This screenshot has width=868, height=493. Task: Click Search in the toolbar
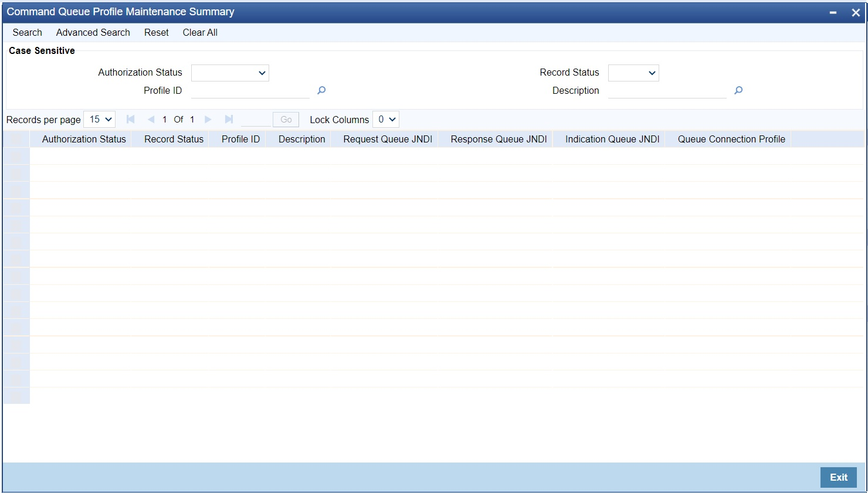[x=28, y=33]
